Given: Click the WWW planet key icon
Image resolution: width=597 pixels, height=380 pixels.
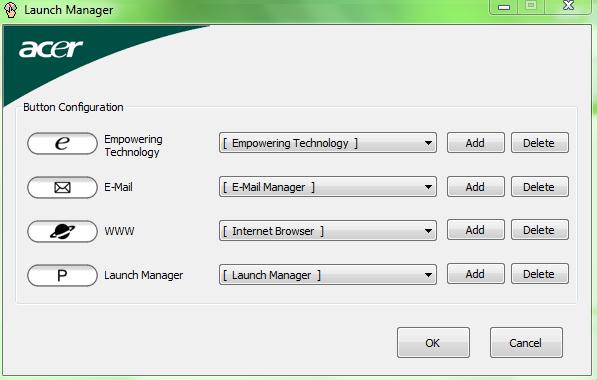Looking at the screenshot, I should pyautogui.click(x=62, y=231).
